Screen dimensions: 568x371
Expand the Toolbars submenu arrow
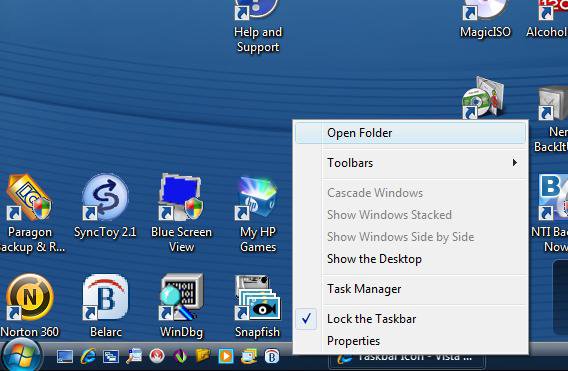tap(514, 163)
